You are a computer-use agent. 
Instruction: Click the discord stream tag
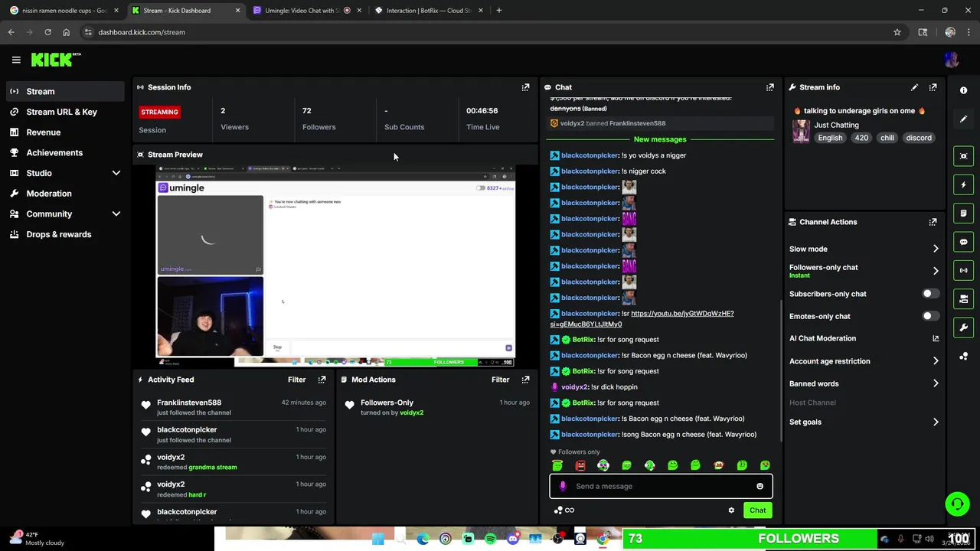(x=919, y=138)
